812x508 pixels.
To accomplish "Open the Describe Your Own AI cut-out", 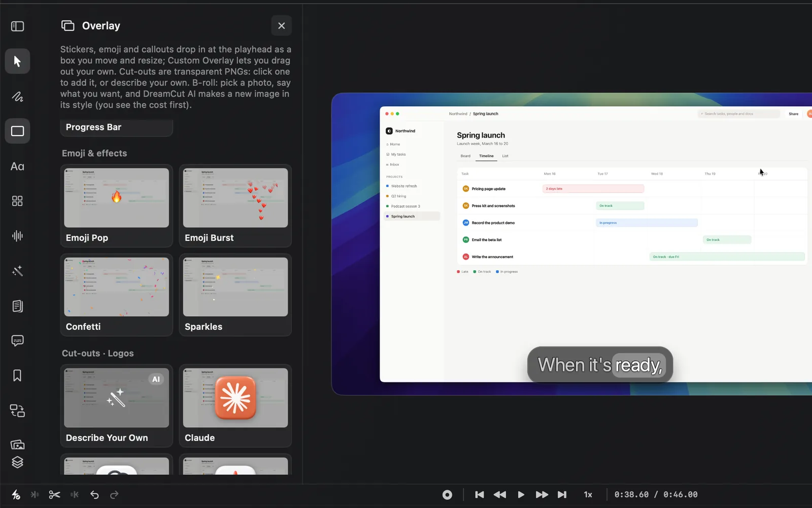I will point(117,406).
